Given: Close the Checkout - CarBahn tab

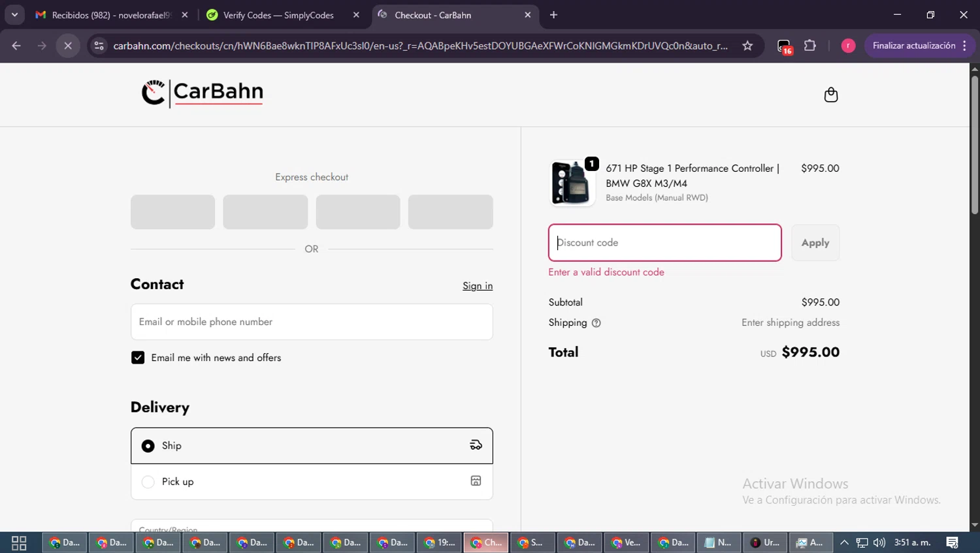Looking at the screenshot, I should [x=528, y=15].
